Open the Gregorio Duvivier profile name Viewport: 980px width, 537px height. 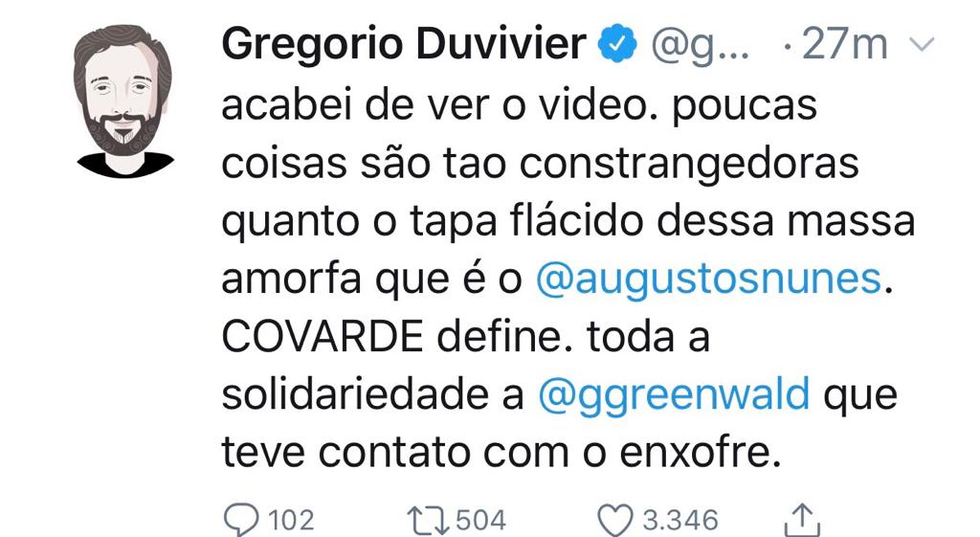click(x=404, y=44)
